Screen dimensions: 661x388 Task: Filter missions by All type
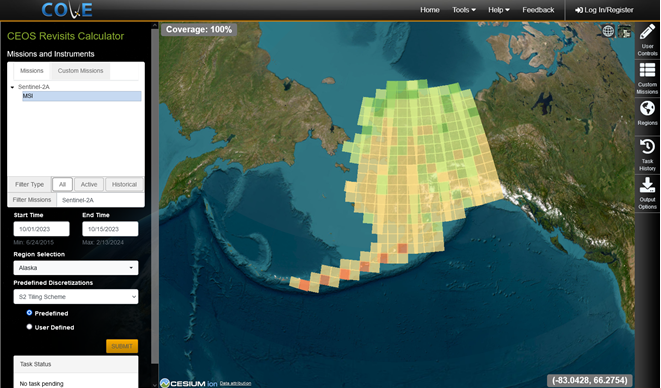[x=62, y=184]
